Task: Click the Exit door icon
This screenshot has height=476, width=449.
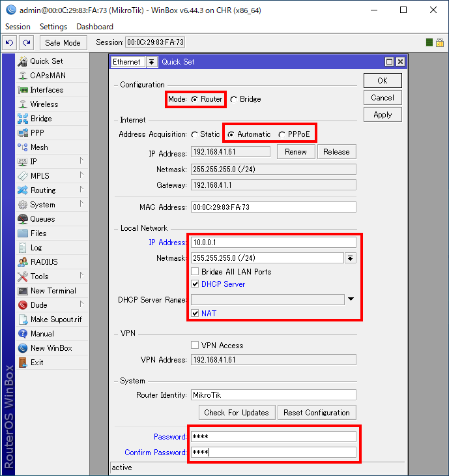Action: tap(23, 363)
